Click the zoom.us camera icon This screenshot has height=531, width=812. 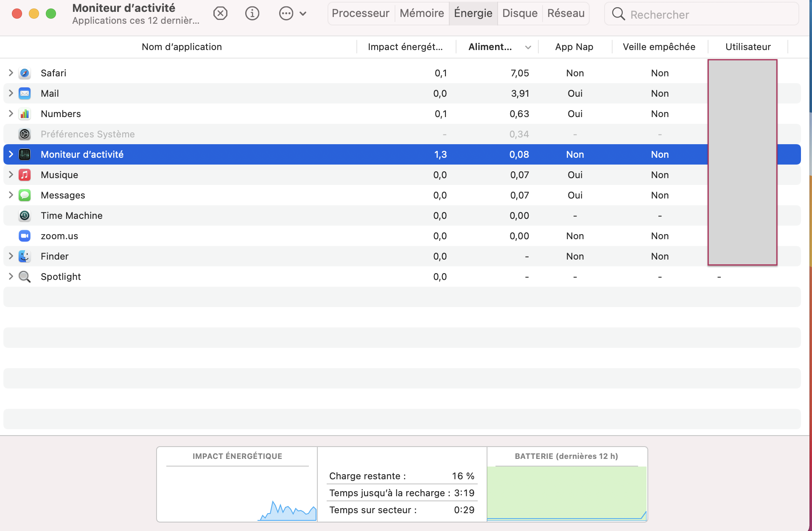pos(25,236)
